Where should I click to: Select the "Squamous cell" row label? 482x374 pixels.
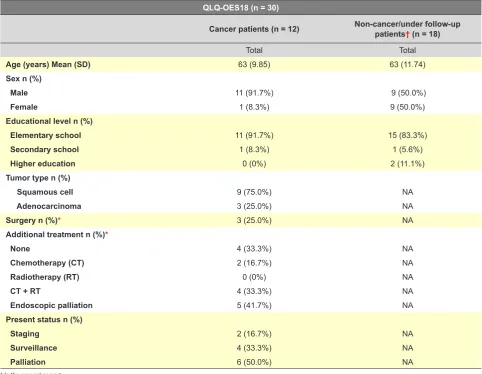point(45,192)
